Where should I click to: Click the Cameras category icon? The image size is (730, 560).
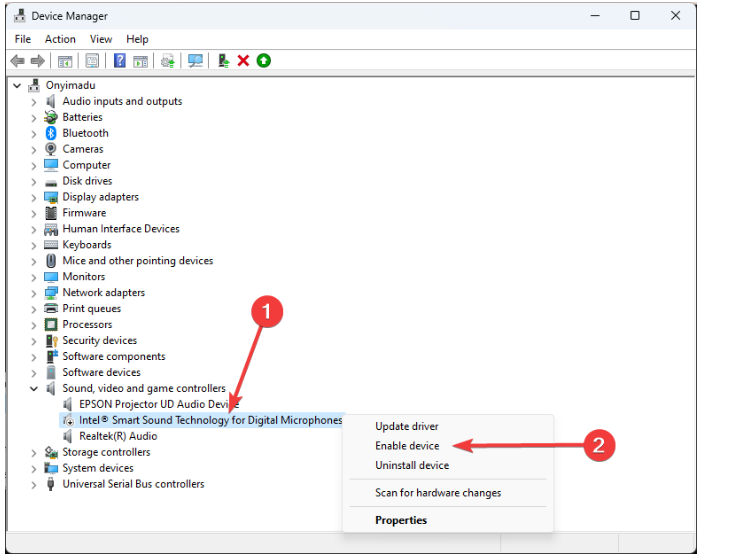click(51, 149)
